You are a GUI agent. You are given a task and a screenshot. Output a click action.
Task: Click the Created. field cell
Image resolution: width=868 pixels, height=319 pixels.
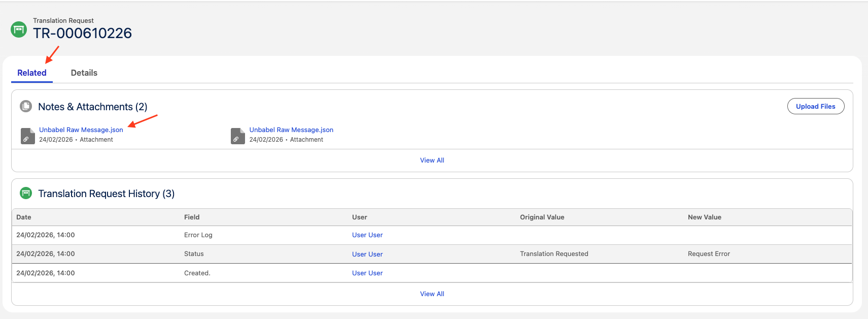click(197, 273)
